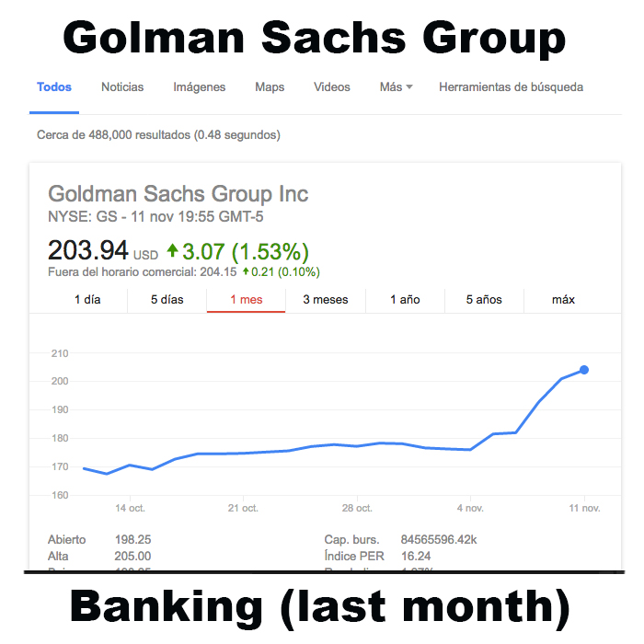
Task: Select the 1 día chart range
Action: pos(86,300)
